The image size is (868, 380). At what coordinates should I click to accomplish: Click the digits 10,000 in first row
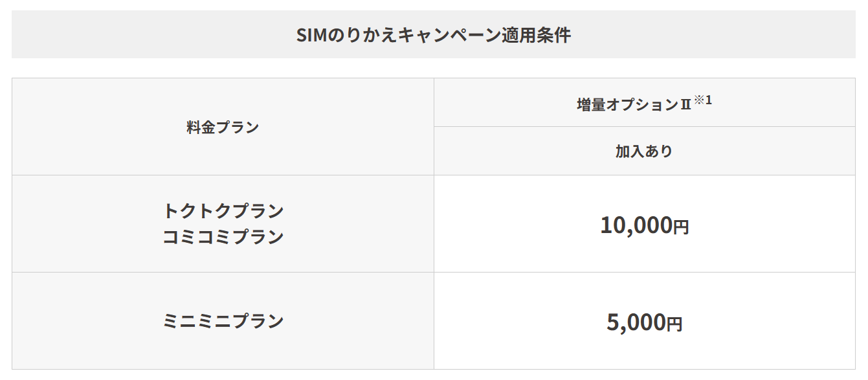[636, 225]
